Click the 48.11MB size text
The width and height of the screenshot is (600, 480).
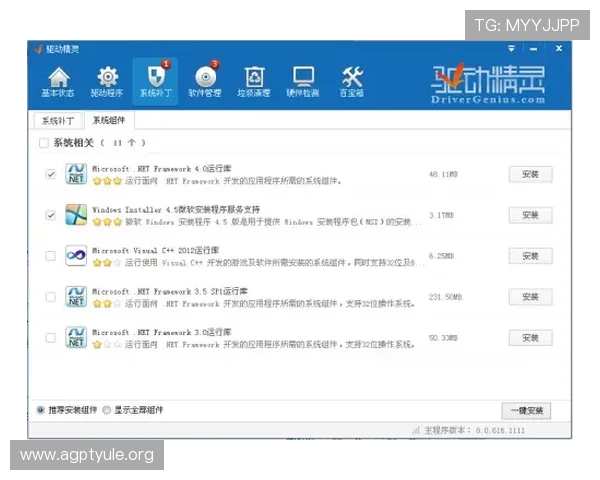[443, 174]
